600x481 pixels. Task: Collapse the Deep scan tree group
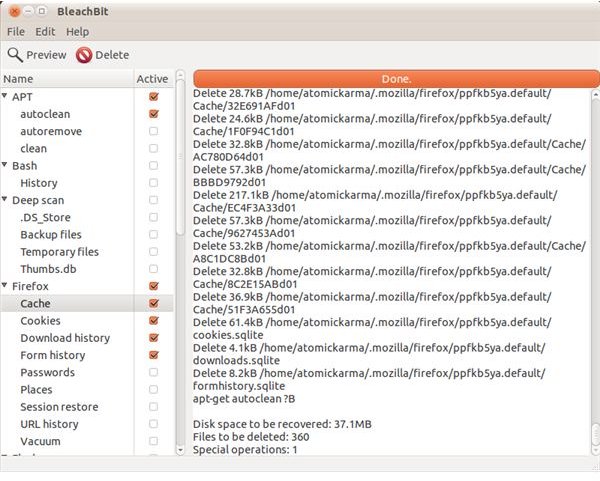(x=5, y=199)
